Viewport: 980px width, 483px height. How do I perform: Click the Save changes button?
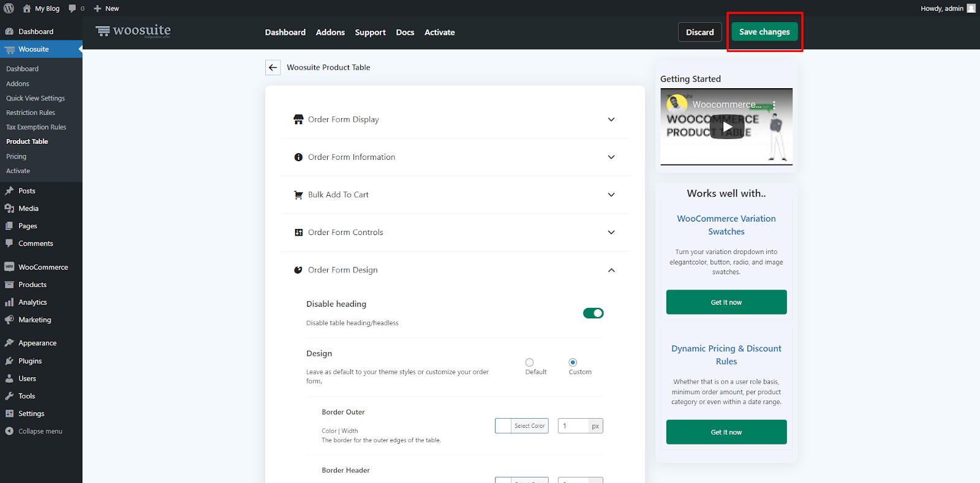pos(764,32)
